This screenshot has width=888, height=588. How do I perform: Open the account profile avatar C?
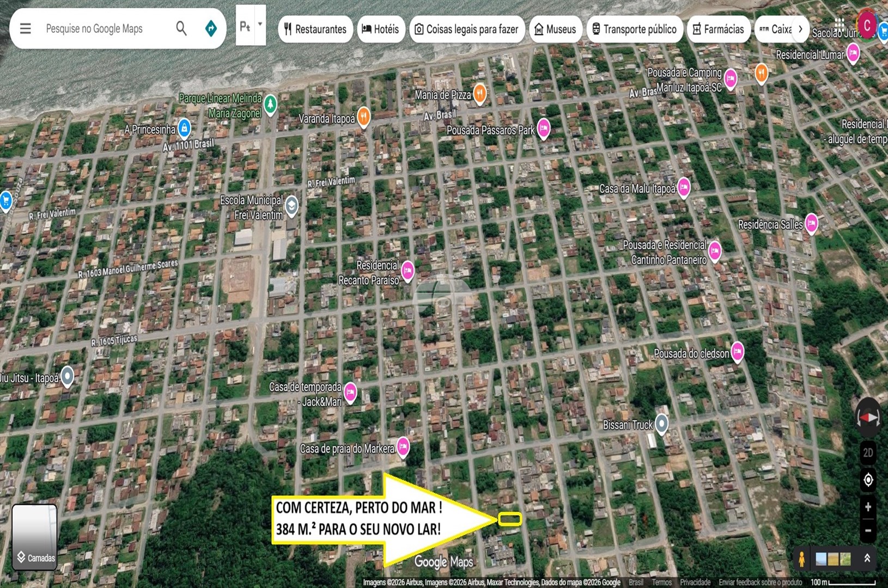[866, 24]
